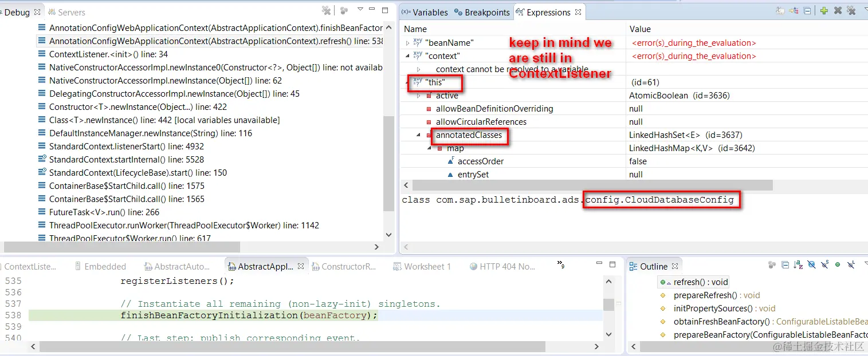Image resolution: width=868 pixels, height=356 pixels.
Task: Switch to the Worksheet 1 tab
Action: (422, 266)
